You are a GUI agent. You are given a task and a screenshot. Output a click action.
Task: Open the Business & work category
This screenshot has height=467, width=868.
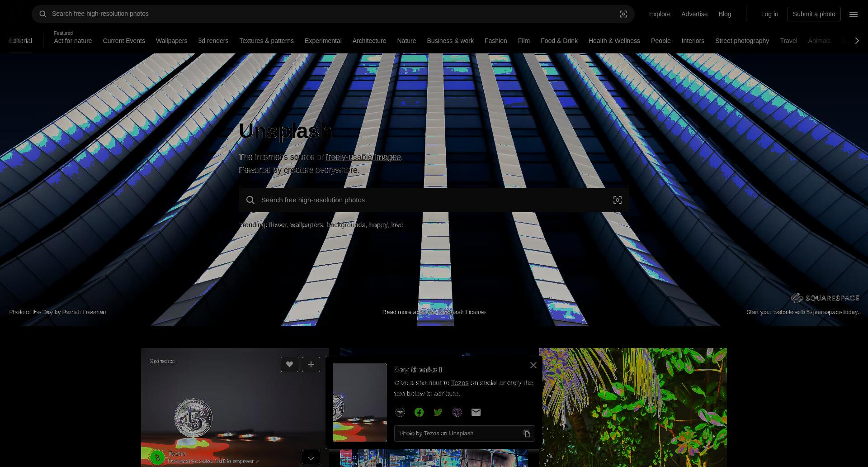click(450, 41)
